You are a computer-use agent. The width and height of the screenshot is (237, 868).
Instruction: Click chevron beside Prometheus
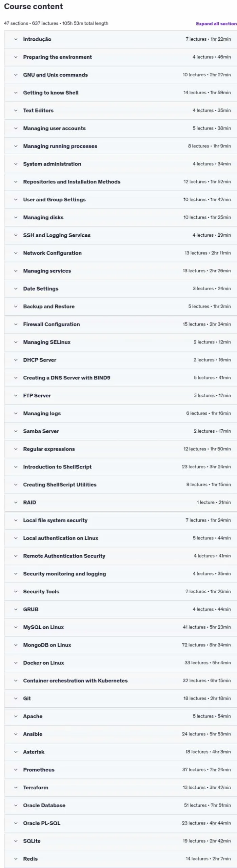click(x=16, y=770)
